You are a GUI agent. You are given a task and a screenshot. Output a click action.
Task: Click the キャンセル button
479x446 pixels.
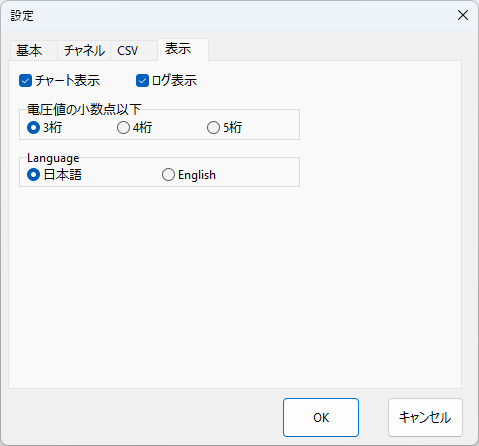click(x=425, y=417)
